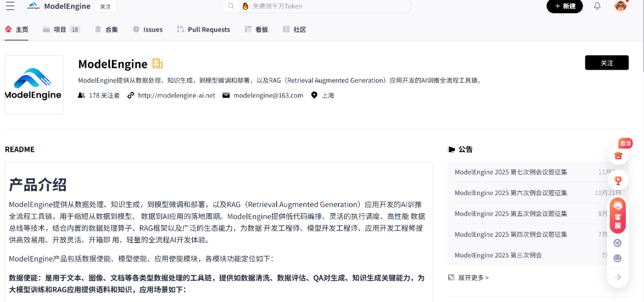Click the modelengine@163.com email link
This screenshot has width=644, height=302.
(x=268, y=95)
